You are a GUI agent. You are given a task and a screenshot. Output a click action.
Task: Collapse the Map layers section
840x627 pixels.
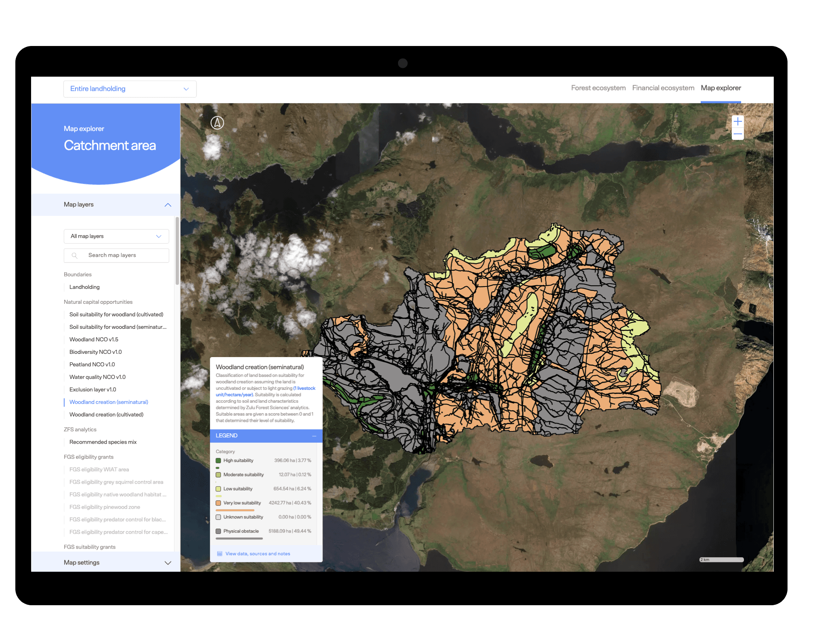[x=168, y=205]
